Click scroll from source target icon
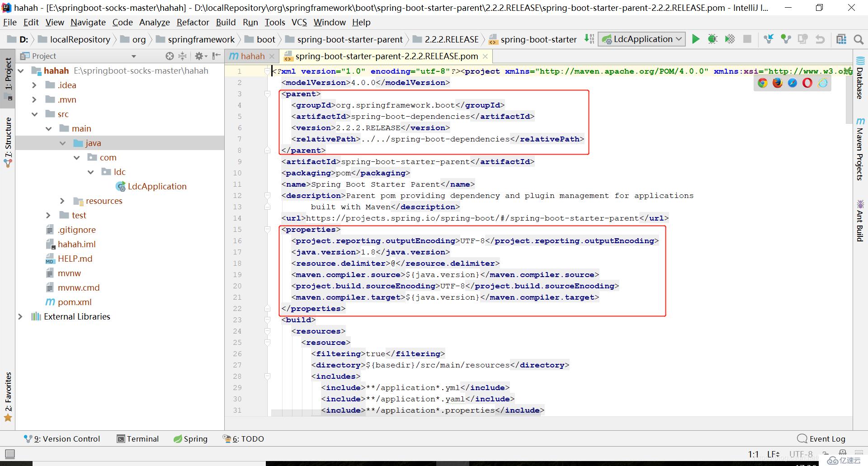The width and height of the screenshot is (868, 466). coord(170,56)
